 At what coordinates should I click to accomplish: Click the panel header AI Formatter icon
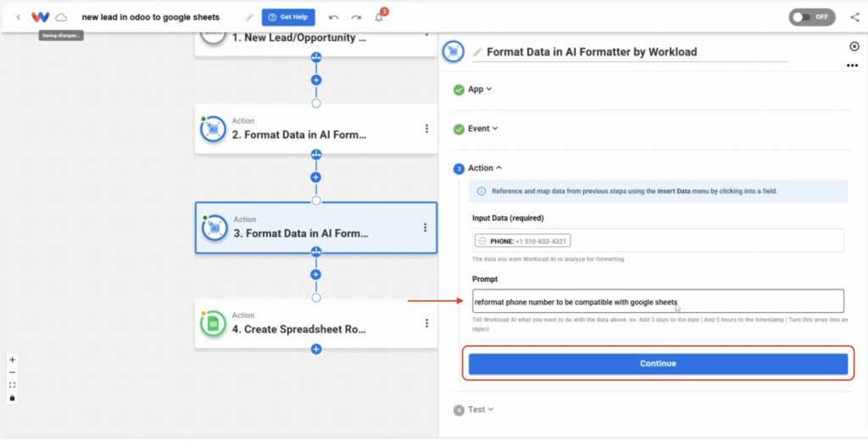click(453, 52)
